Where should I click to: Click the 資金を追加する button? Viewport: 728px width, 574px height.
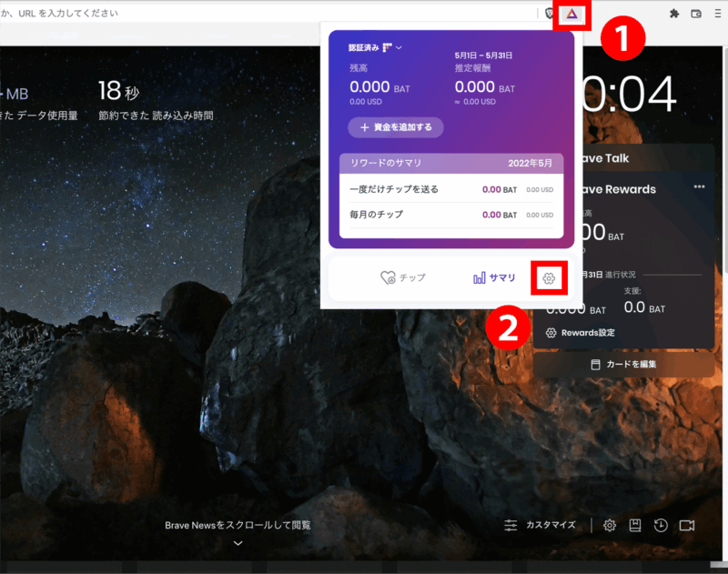click(396, 126)
